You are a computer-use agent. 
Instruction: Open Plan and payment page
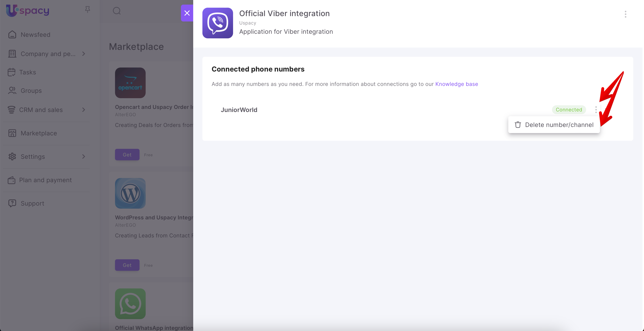(45, 180)
